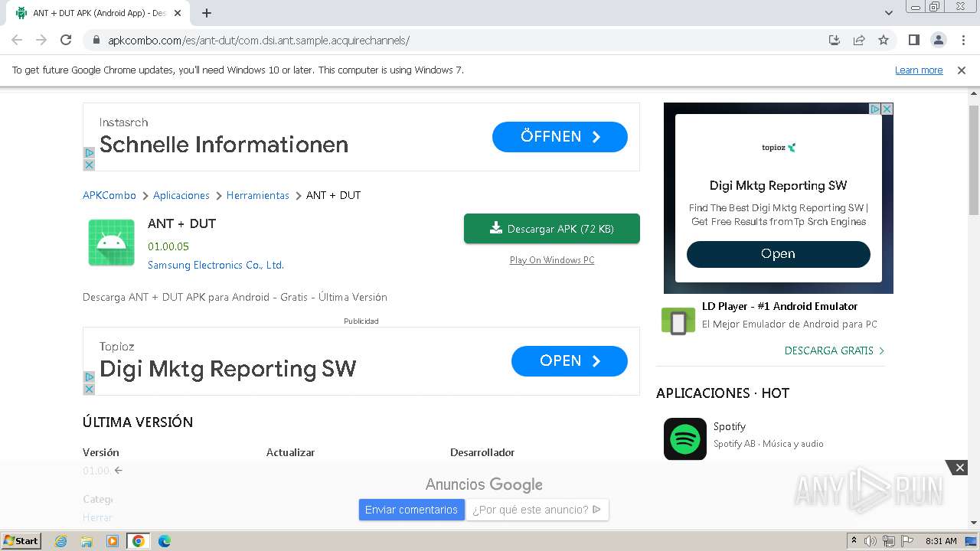
Task: Click the Spotify app icon
Action: coord(685,439)
